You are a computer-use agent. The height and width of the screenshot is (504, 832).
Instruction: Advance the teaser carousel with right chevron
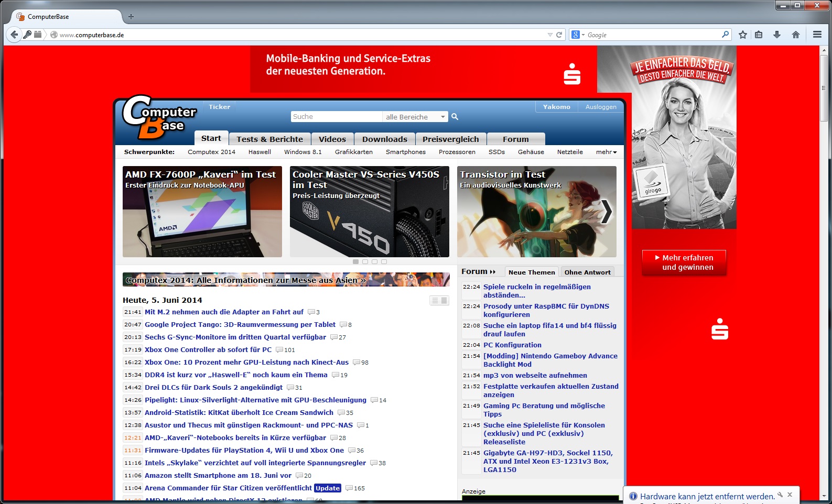pyautogui.click(x=607, y=212)
